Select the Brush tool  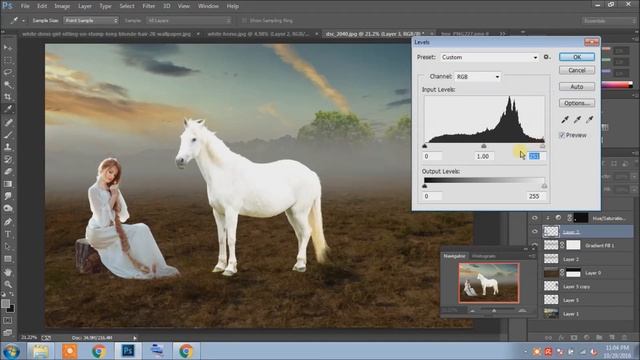[x=8, y=135]
